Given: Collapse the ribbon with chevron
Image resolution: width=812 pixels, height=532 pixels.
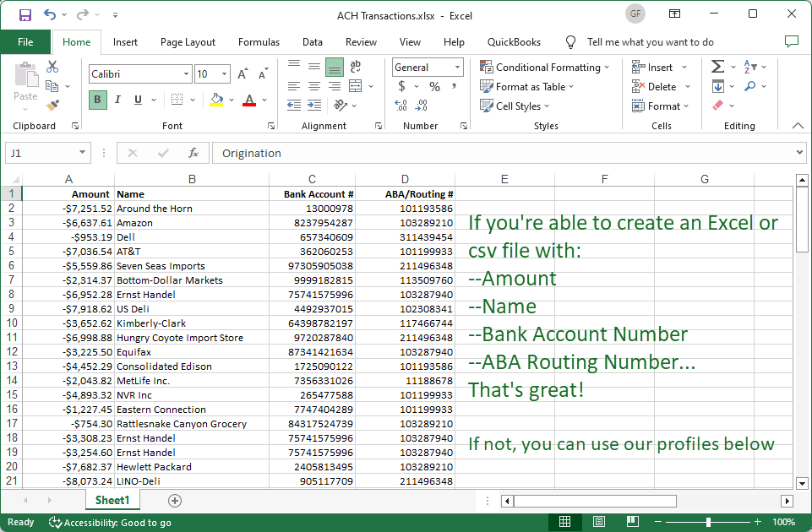Looking at the screenshot, I should coord(798,126).
